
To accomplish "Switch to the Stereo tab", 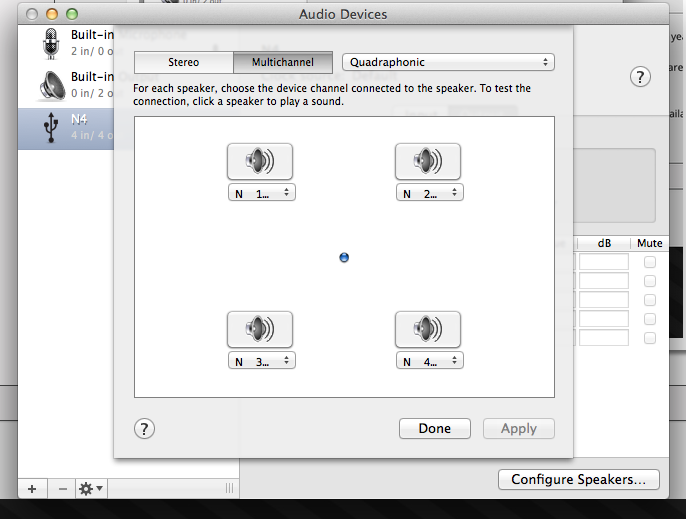I will click(x=184, y=62).
